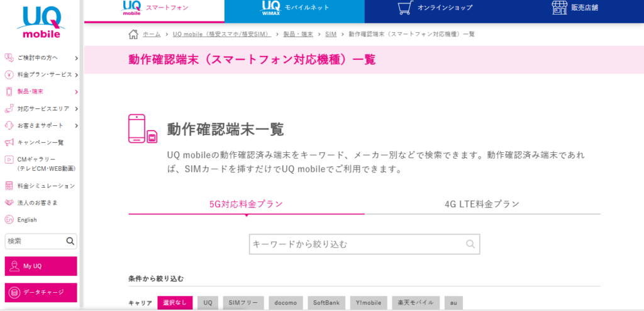Open the オンラインショップ top tab

pyautogui.click(x=435, y=11)
